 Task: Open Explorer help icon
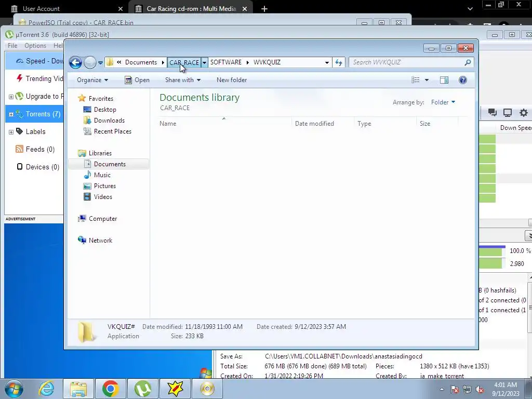463,80
